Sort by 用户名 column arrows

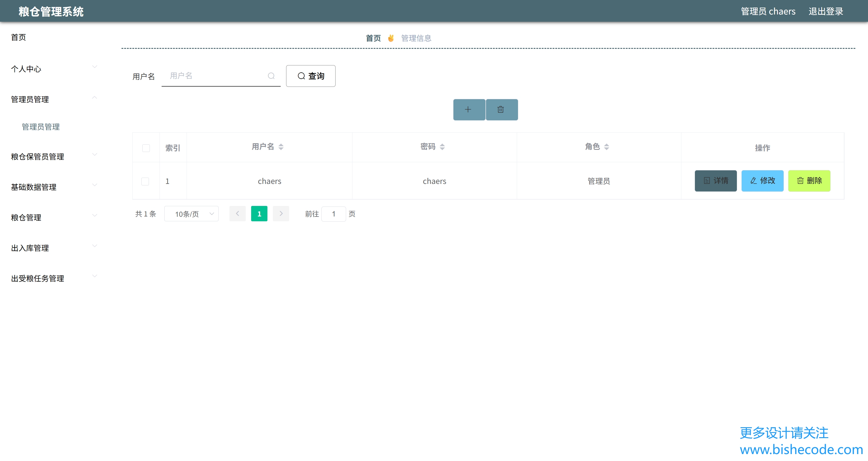281,147
